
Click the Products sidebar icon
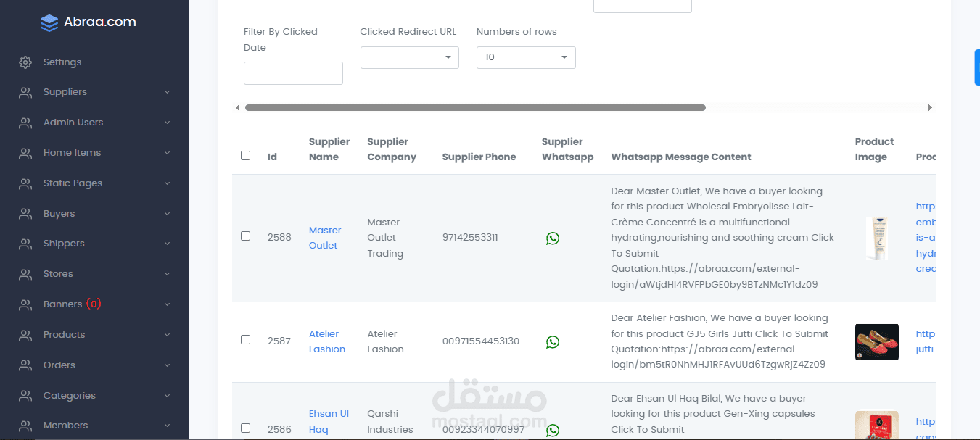pos(25,336)
